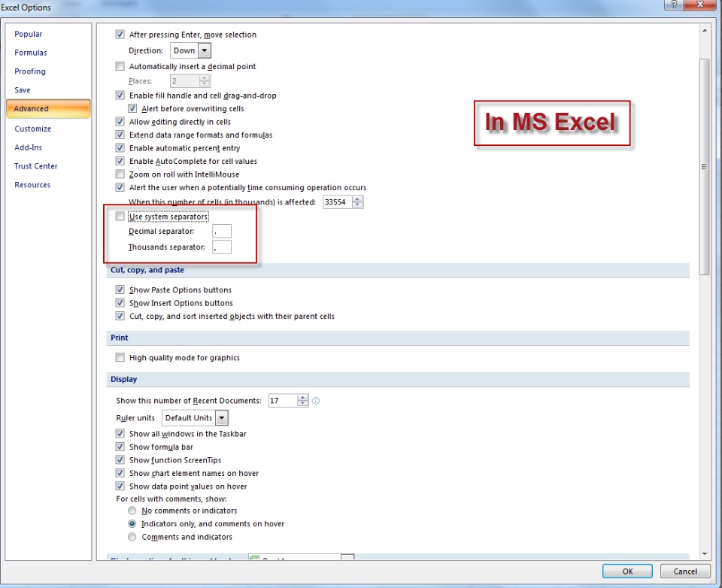
Task: Open the Popular options category
Action: click(x=28, y=34)
